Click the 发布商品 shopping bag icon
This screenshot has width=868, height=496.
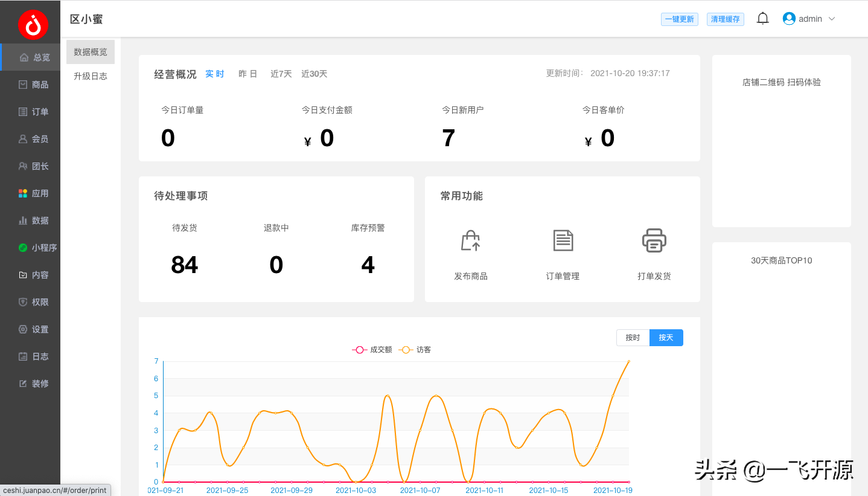[x=471, y=240]
